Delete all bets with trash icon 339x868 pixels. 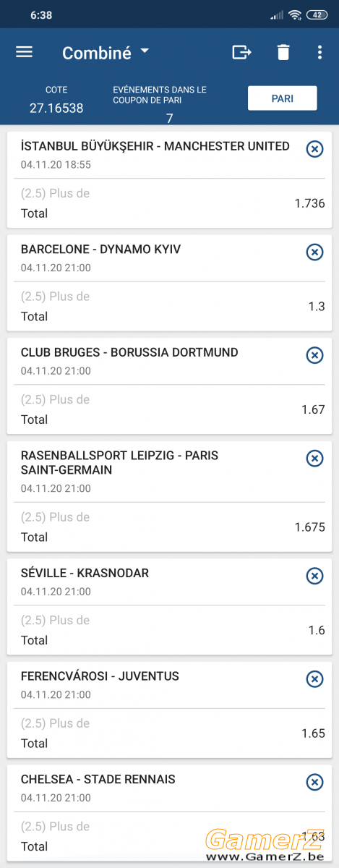pyautogui.click(x=283, y=52)
